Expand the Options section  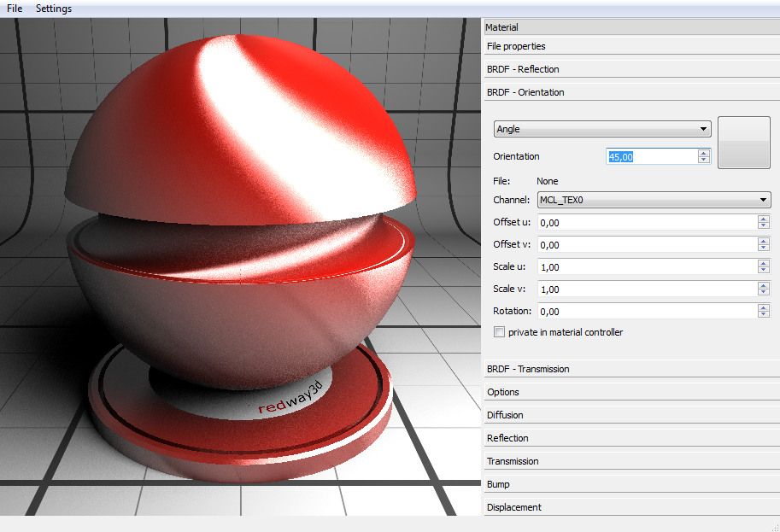click(x=503, y=392)
